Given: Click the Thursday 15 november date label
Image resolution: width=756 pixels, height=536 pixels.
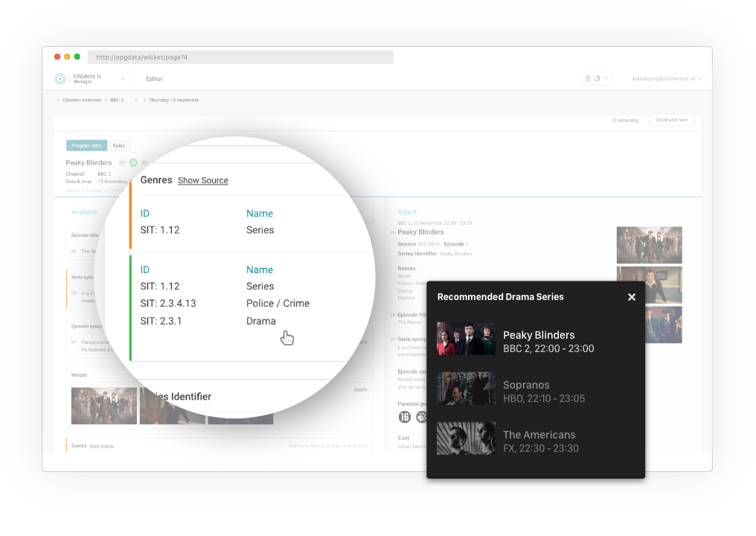Looking at the screenshot, I should click(173, 100).
